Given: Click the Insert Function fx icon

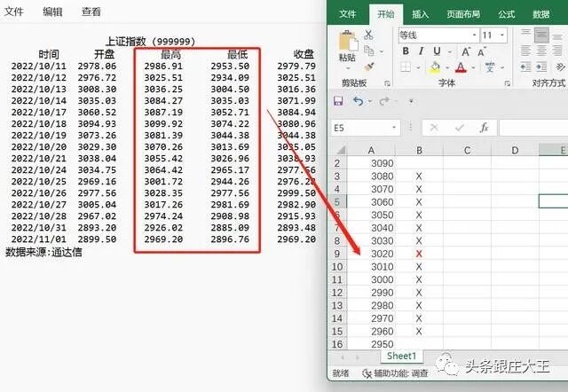Looking at the screenshot, I should click(x=484, y=128).
